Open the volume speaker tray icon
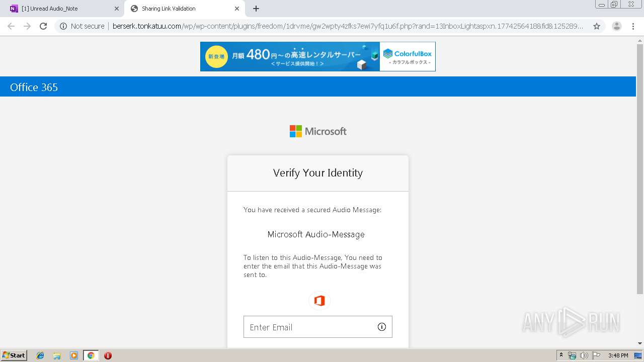The image size is (644, 362). (x=584, y=355)
